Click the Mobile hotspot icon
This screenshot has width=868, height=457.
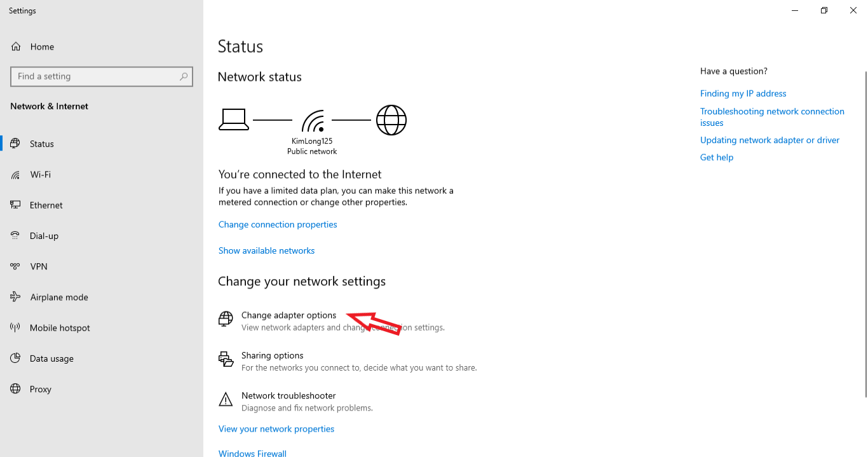pyautogui.click(x=16, y=328)
